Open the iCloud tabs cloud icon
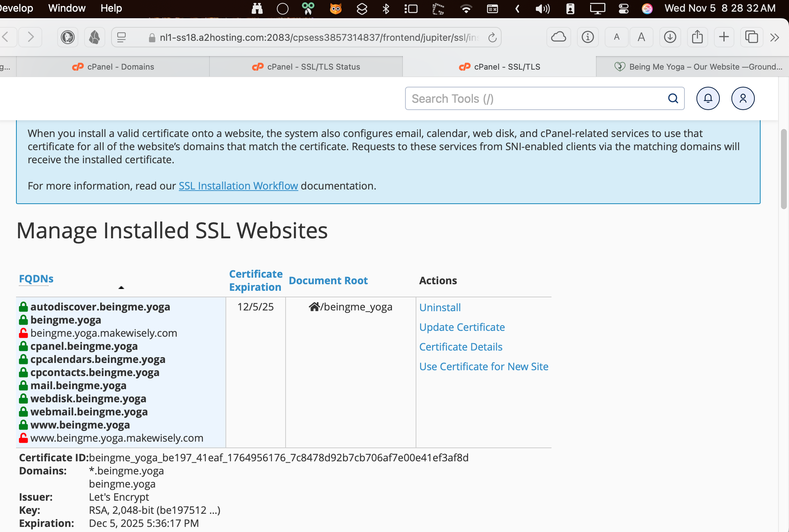Viewport: 789px width, 532px height. [558, 37]
